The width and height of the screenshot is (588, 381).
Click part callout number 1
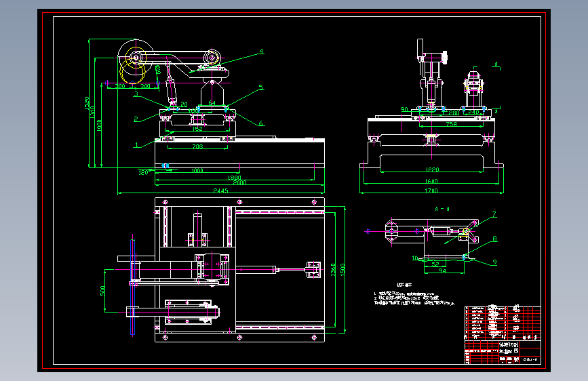(136, 145)
